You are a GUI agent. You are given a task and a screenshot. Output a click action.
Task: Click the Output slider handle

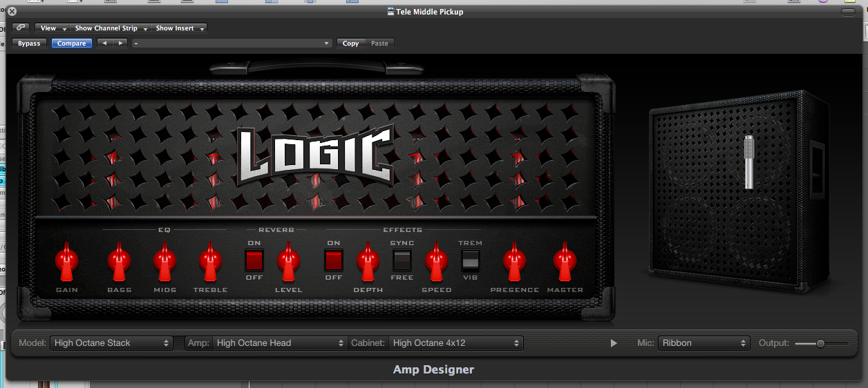820,343
